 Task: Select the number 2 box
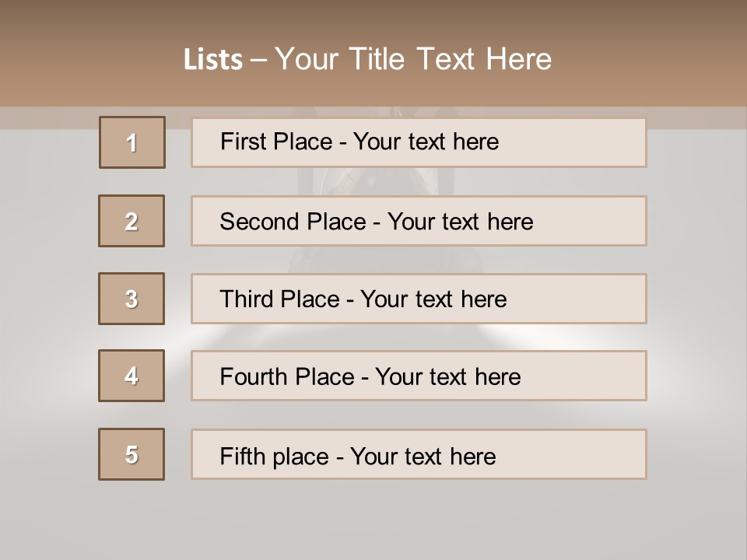pyautogui.click(x=132, y=221)
